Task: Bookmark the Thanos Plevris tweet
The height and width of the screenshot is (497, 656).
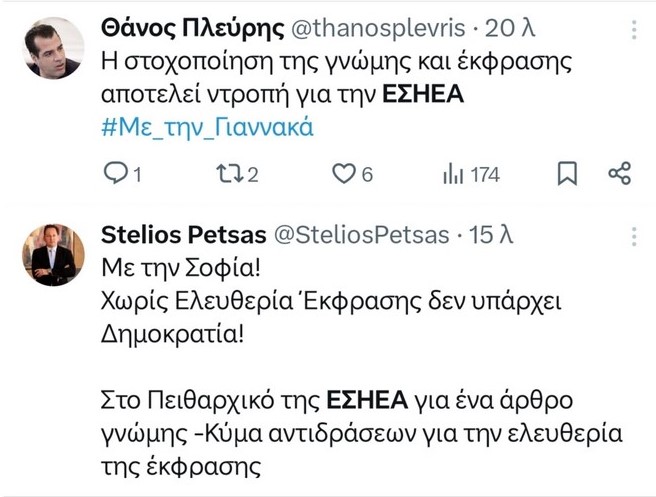Action: (x=567, y=174)
